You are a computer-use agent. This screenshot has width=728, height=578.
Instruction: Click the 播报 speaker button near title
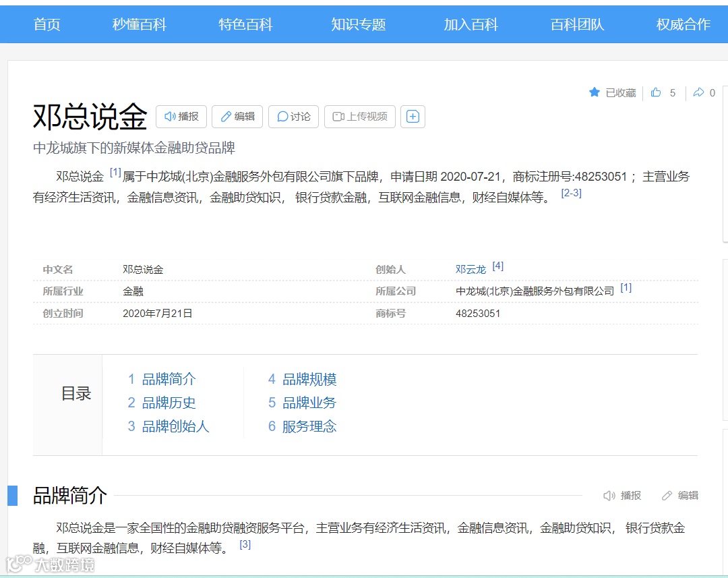pyautogui.click(x=181, y=117)
